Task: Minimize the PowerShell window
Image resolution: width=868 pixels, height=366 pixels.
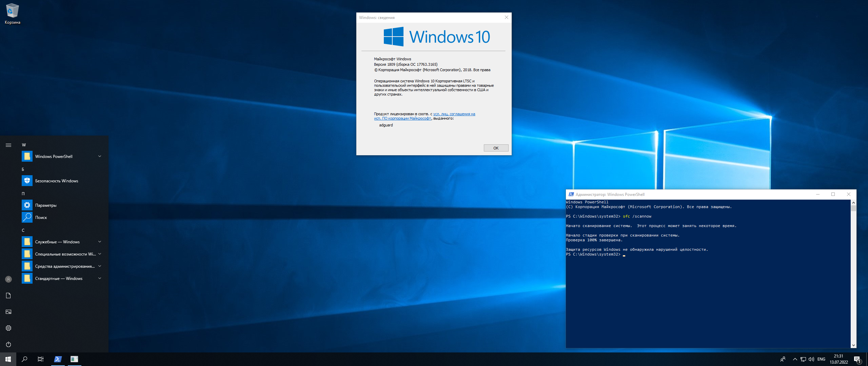Action: 817,194
